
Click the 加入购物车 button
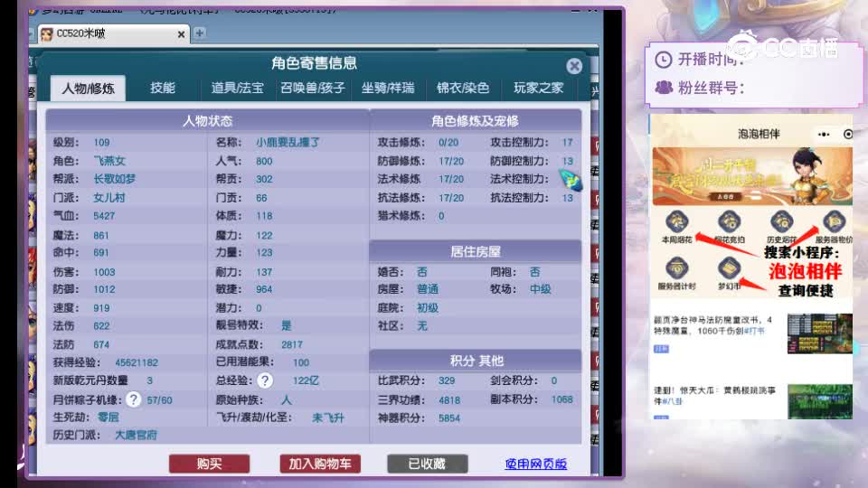(x=320, y=464)
